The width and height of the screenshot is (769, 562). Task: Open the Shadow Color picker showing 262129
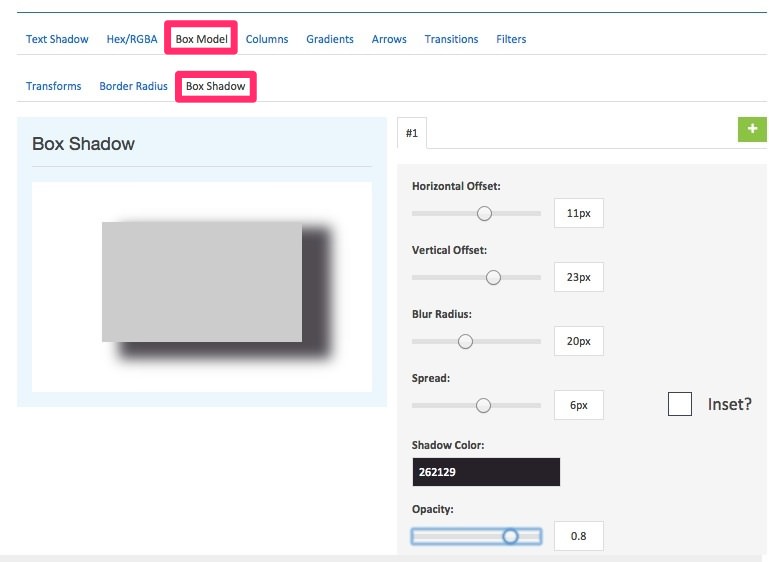(x=486, y=472)
